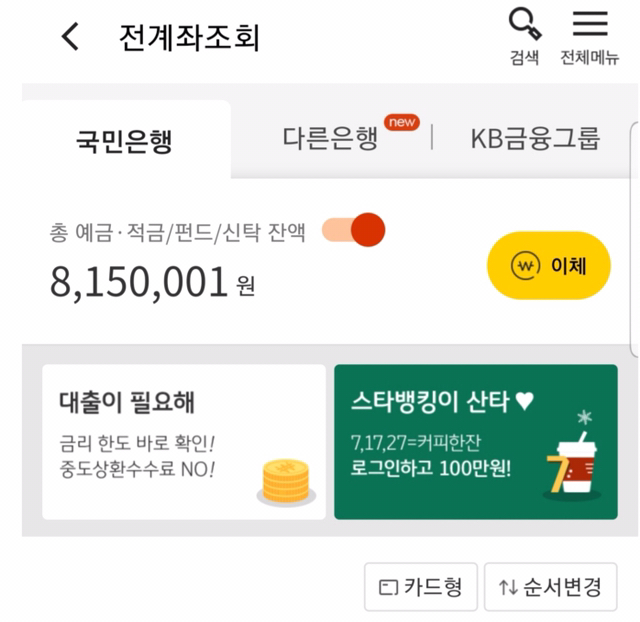Open the search magnifier icon
This screenshot has height=622, width=640.
pos(524,24)
